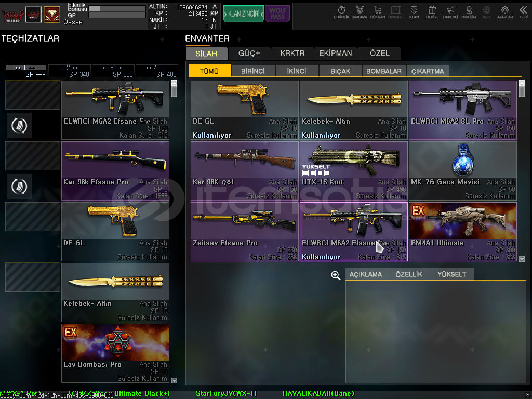Select loadout slot 2 SP 340
Image resolution: width=532 pixels, height=399 pixels.
pos(70,71)
